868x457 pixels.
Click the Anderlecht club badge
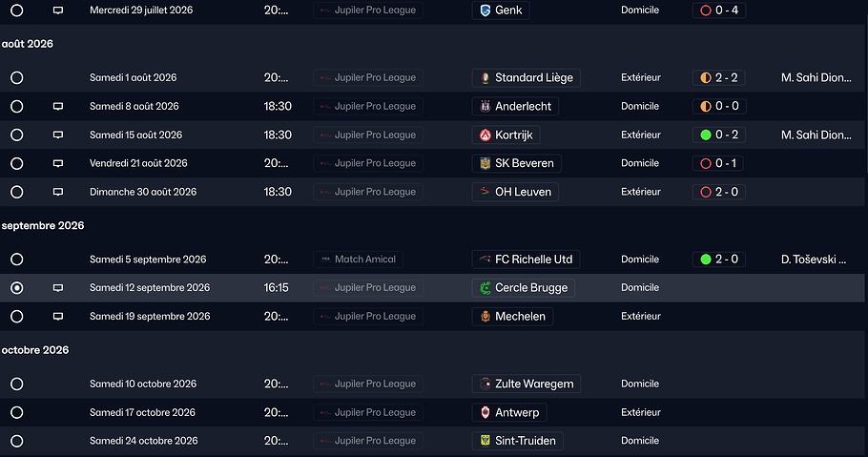tap(484, 106)
